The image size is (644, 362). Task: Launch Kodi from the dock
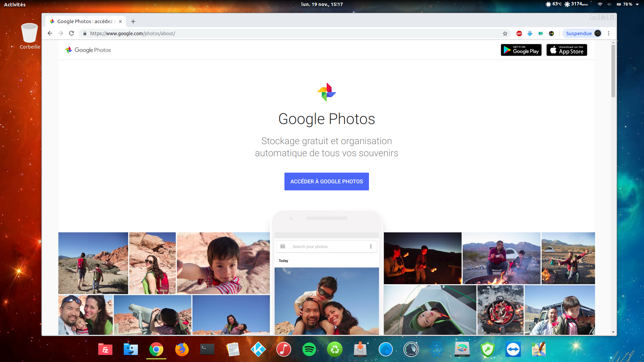(258, 350)
